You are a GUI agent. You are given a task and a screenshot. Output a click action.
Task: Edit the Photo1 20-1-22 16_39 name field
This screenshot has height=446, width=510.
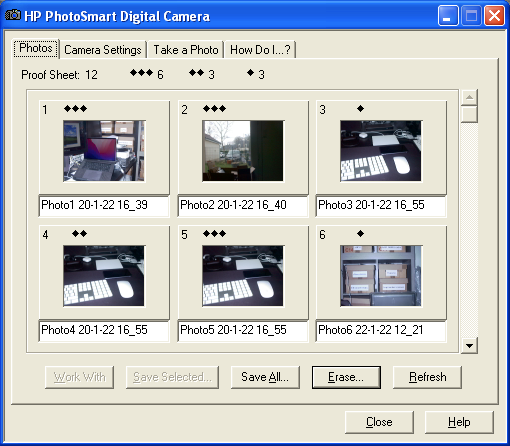tap(104, 206)
